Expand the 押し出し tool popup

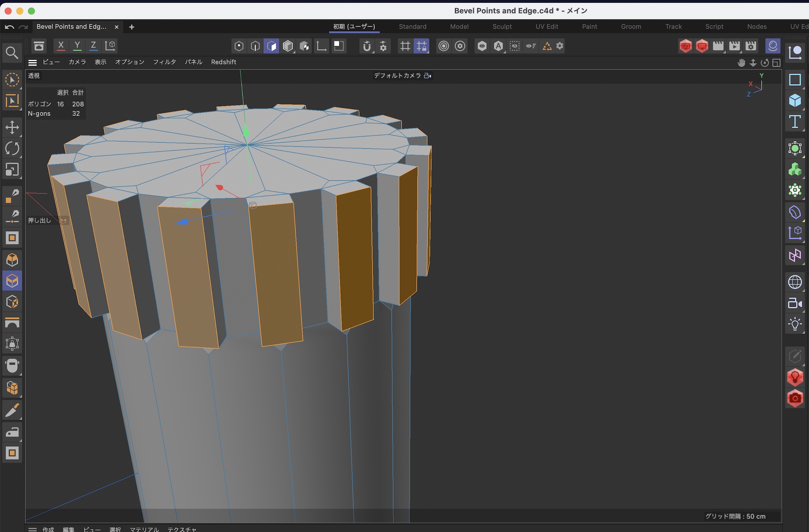(x=64, y=221)
